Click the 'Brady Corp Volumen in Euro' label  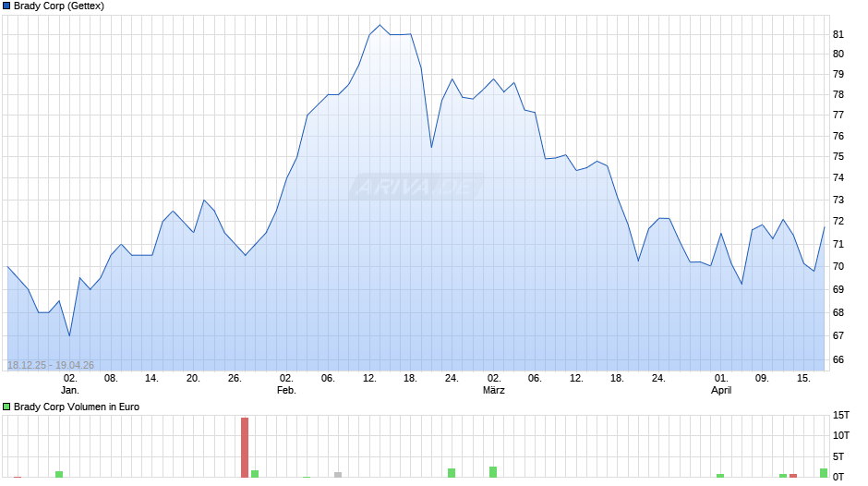pyautogui.click(x=77, y=407)
